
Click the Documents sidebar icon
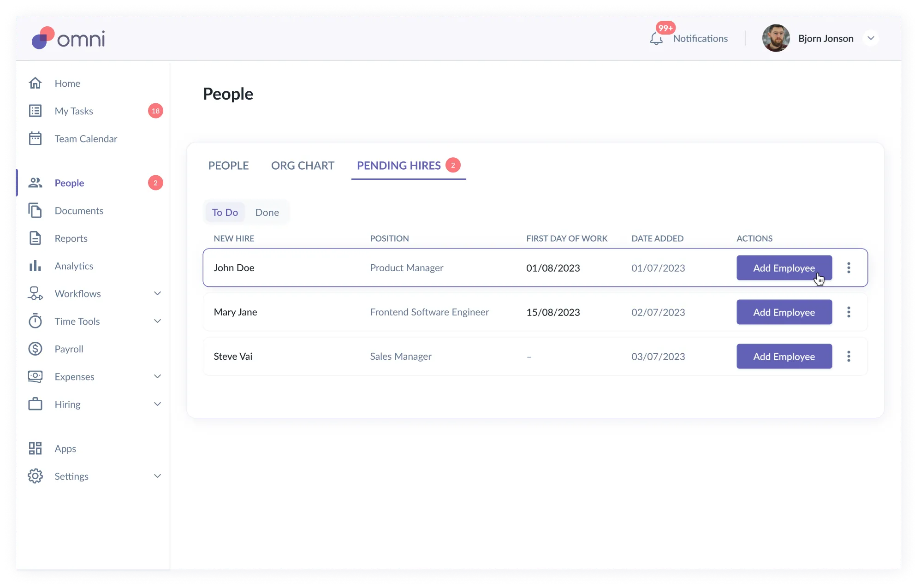pos(35,211)
